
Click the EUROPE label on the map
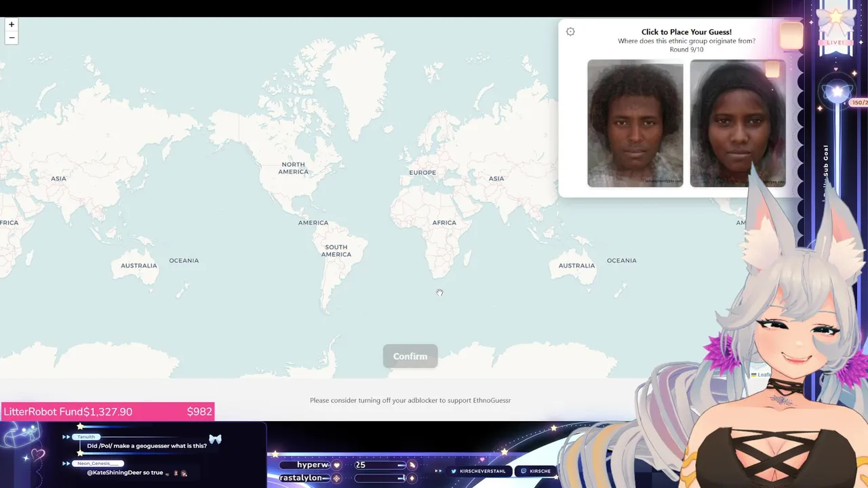point(422,173)
